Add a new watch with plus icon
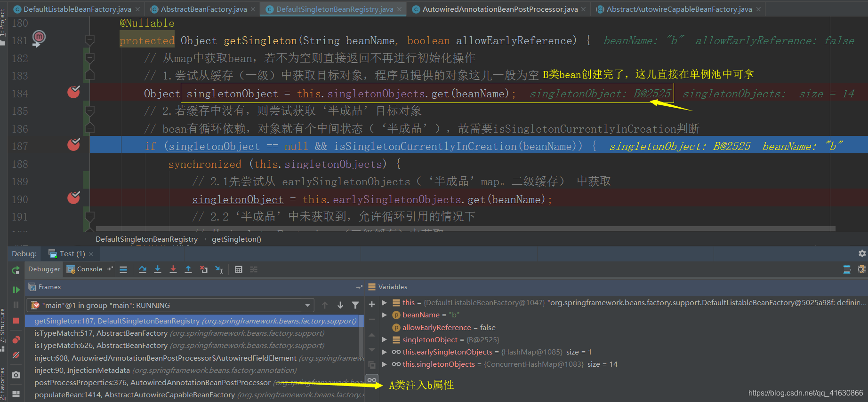 372,304
